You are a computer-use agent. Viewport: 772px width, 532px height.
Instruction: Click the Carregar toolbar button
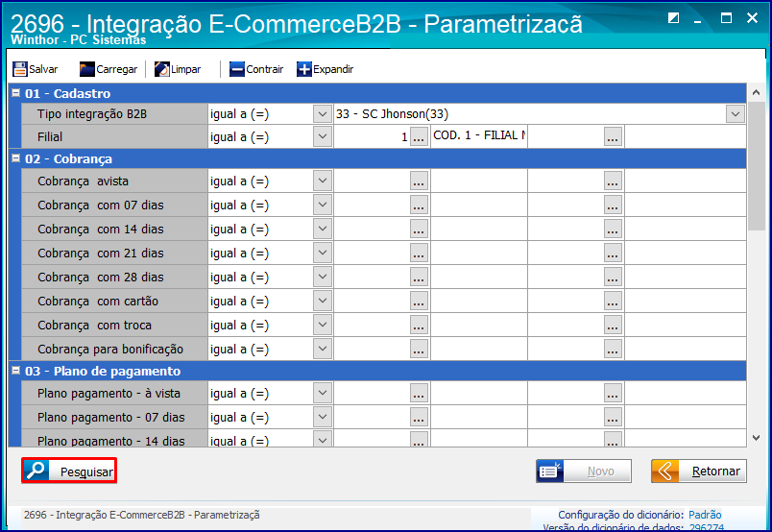coord(109,69)
